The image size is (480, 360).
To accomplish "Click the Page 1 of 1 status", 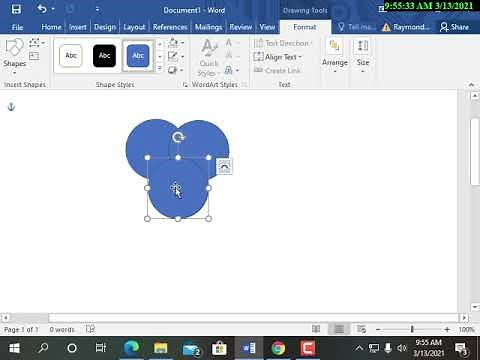I will [21, 330].
